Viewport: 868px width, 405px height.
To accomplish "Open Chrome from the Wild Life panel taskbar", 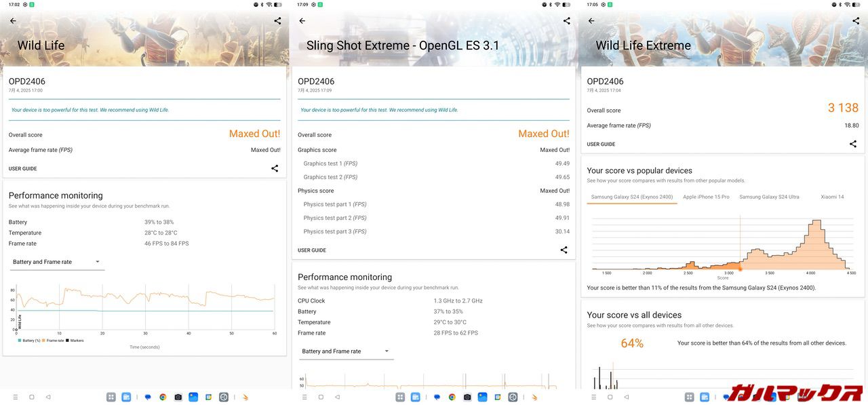I will click(x=163, y=397).
